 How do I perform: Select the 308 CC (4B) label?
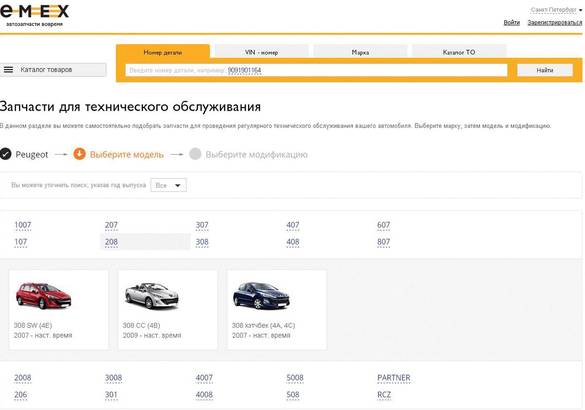coord(141,325)
